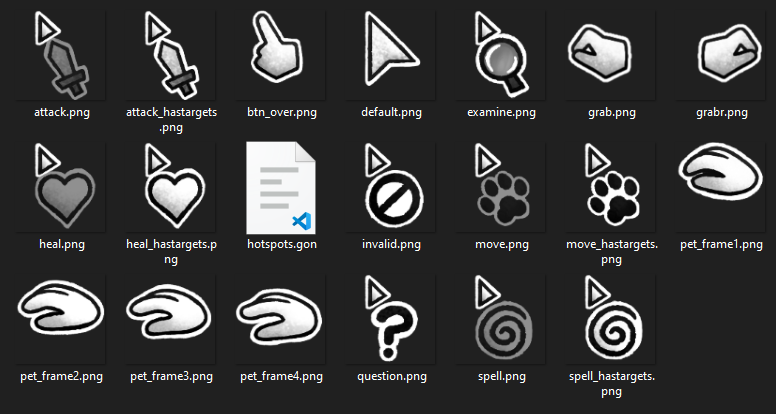
Task: Select the move_hastargets.png black paw icon
Action: 611,187
